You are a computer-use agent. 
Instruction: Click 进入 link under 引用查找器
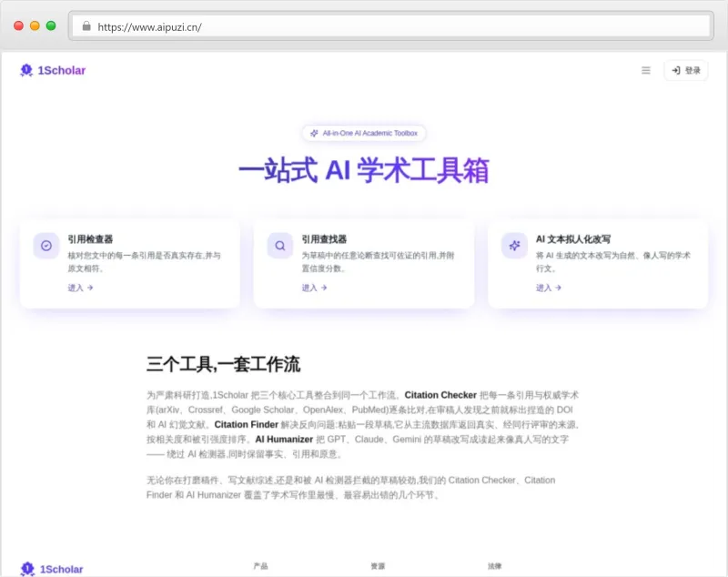tap(314, 288)
